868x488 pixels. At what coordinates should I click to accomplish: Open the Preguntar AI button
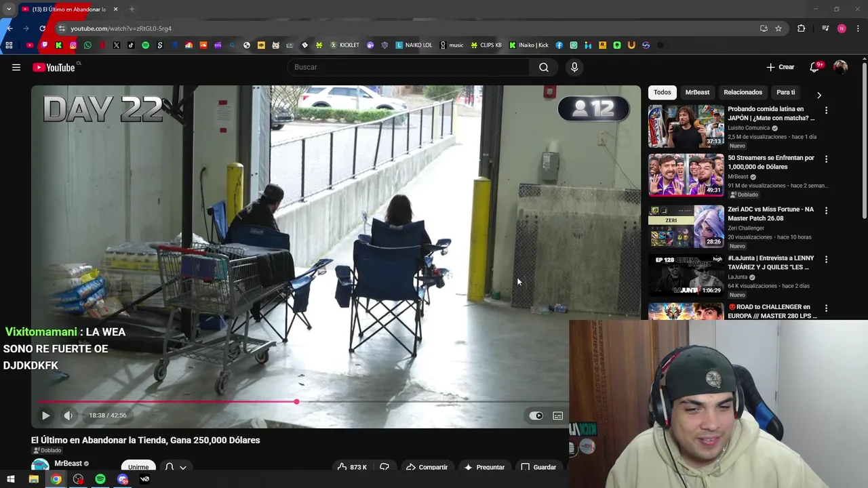(484, 467)
